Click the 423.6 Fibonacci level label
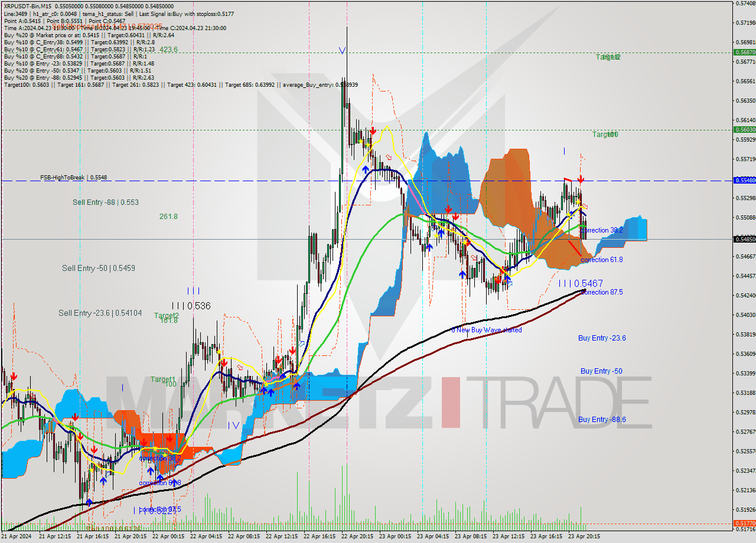This screenshot has width=756, height=543. coord(168,50)
